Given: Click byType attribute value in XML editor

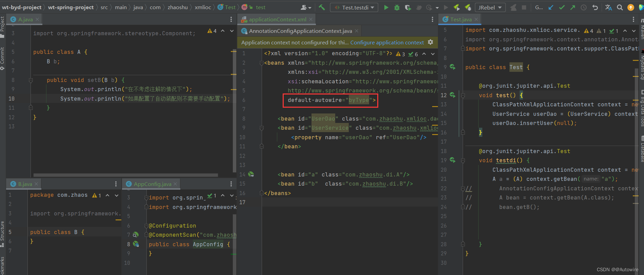Looking at the screenshot, I should tap(359, 100).
